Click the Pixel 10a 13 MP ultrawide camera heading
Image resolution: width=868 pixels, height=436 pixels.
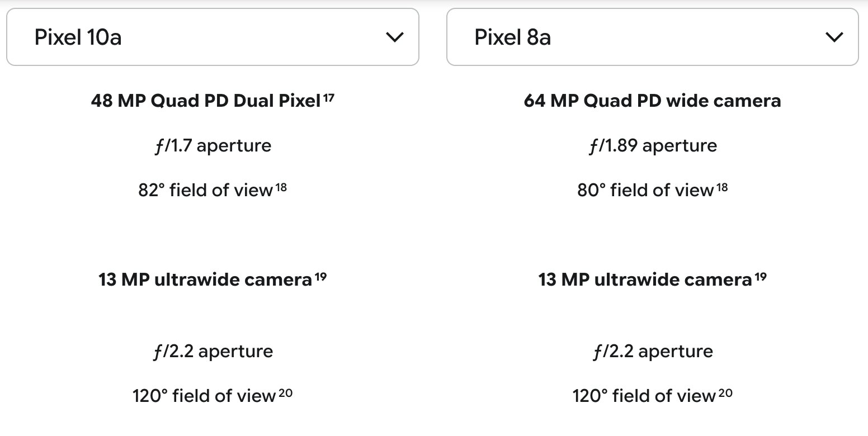click(205, 279)
